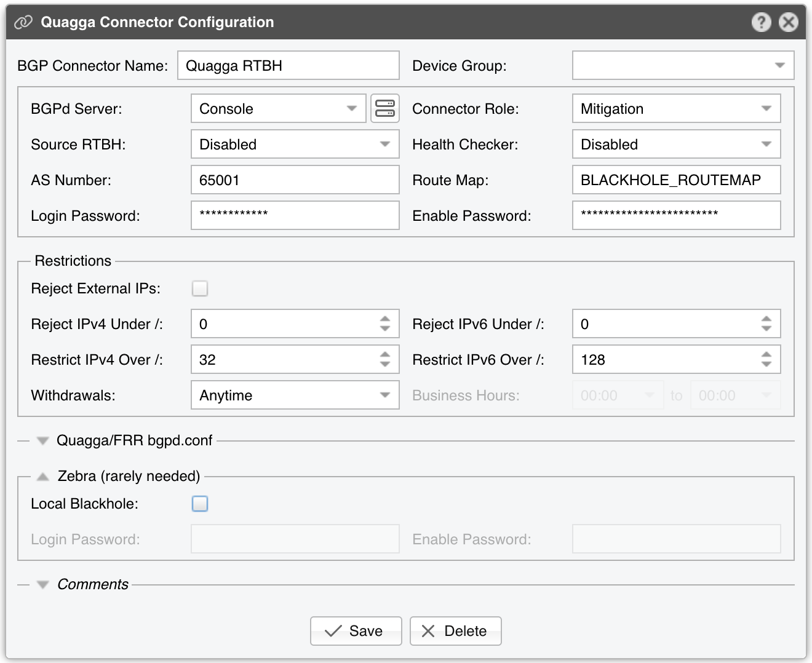The image size is (812, 663).
Task: Increase Reject IPv6 Under value
Action: (766, 319)
